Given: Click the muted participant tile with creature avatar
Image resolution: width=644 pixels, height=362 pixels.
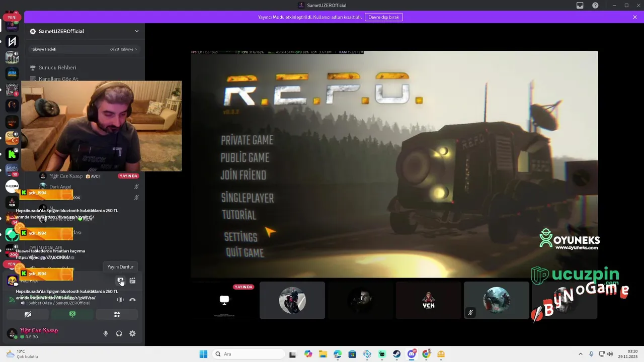Looking at the screenshot, I should click(496, 300).
